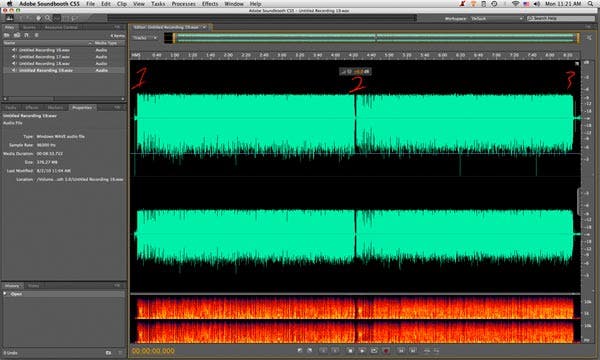
Task: Open the Effects menu
Action: (210, 3)
